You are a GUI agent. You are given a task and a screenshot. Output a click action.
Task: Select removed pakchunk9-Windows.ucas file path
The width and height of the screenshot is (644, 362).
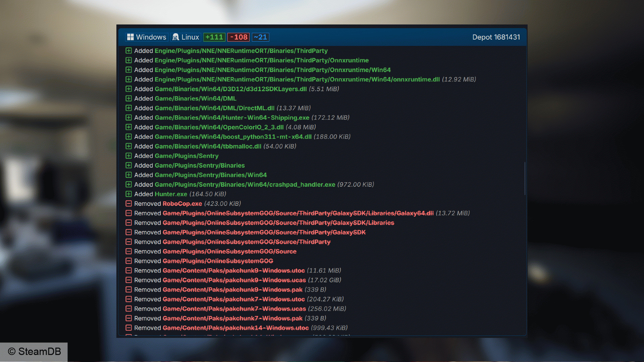pyautogui.click(x=234, y=280)
